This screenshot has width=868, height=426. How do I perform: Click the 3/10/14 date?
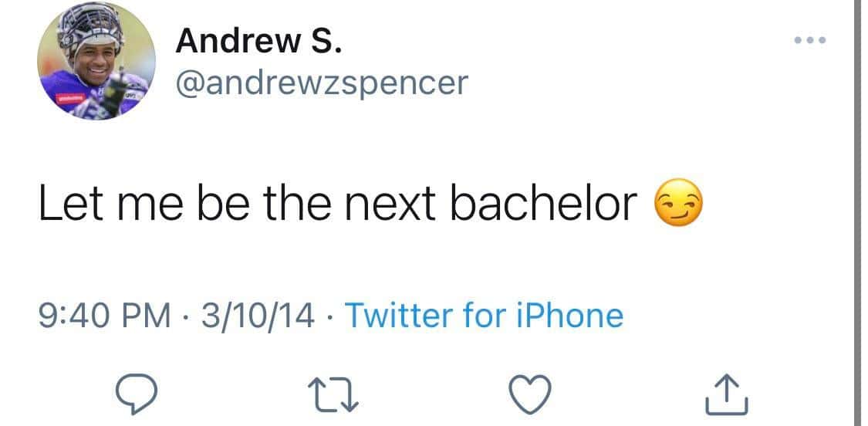pyautogui.click(x=258, y=316)
